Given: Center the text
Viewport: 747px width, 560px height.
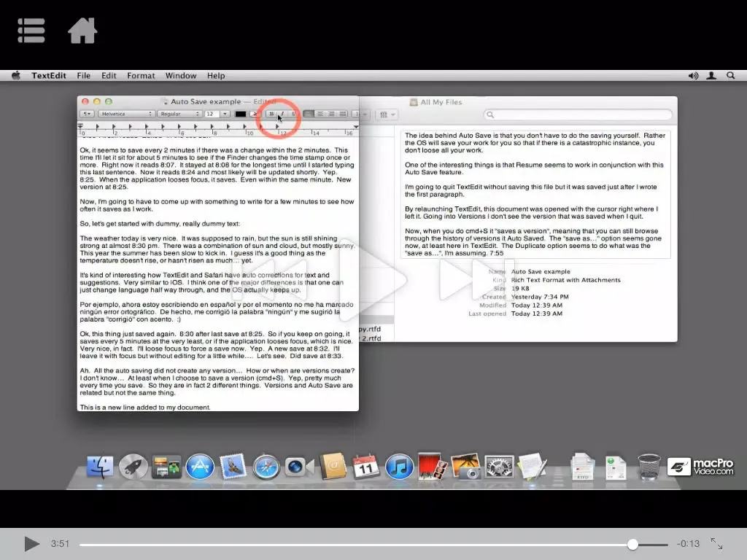Looking at the screenshot, I should coord(320,114).
